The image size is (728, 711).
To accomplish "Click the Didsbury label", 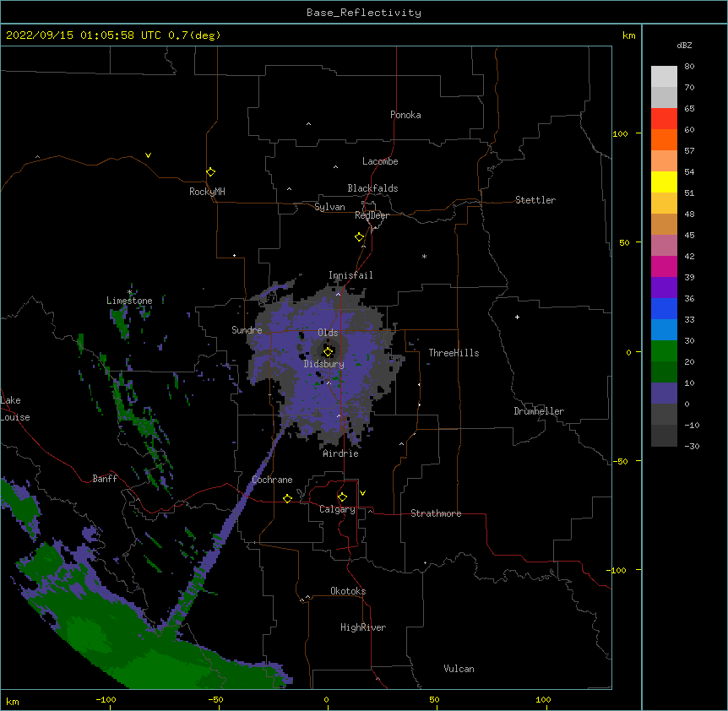I will (x=323, y=364).
